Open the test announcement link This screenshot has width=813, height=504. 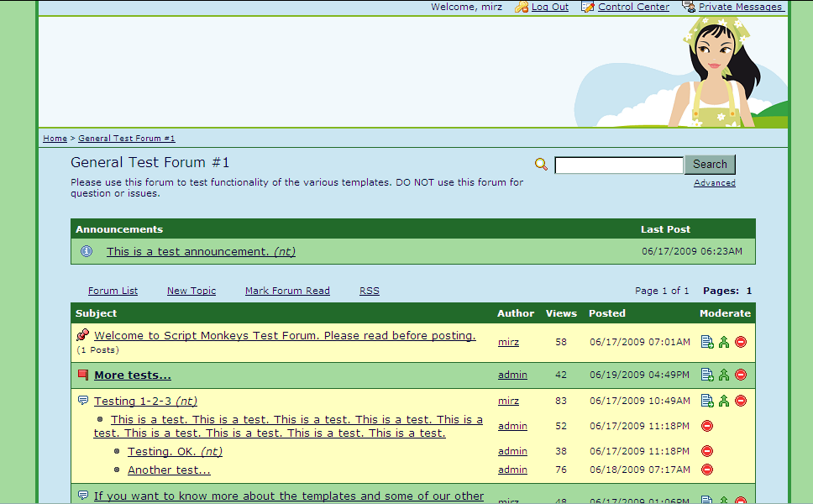coord(202,251)
